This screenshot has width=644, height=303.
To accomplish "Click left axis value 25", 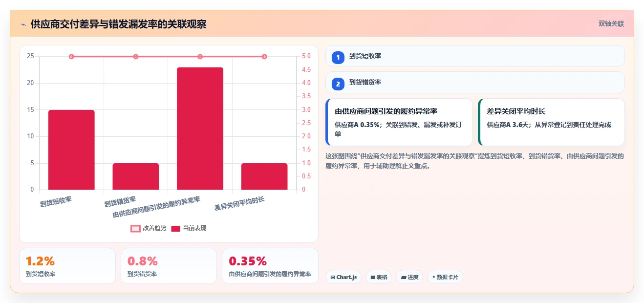I will click(x=30, y=56).
